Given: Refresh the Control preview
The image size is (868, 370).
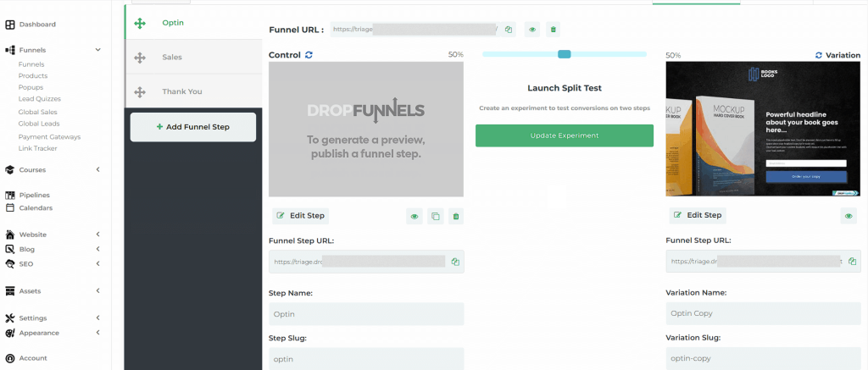Looking at the screenshot, I should pyautogui.click(x=309, y=55).
